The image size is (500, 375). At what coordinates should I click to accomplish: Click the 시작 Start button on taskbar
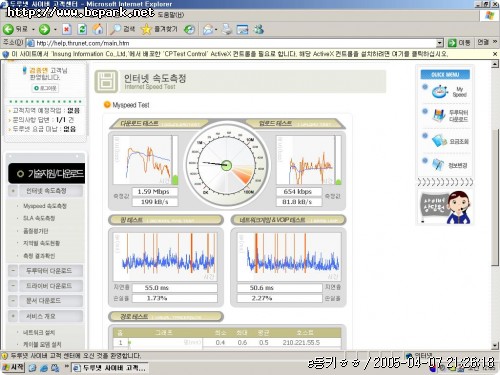pyautogui.click(x=13, y=367)
